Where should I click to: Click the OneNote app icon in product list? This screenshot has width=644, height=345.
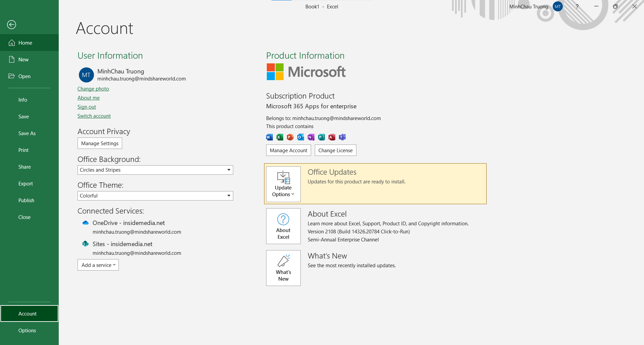[x=311, y=137]
